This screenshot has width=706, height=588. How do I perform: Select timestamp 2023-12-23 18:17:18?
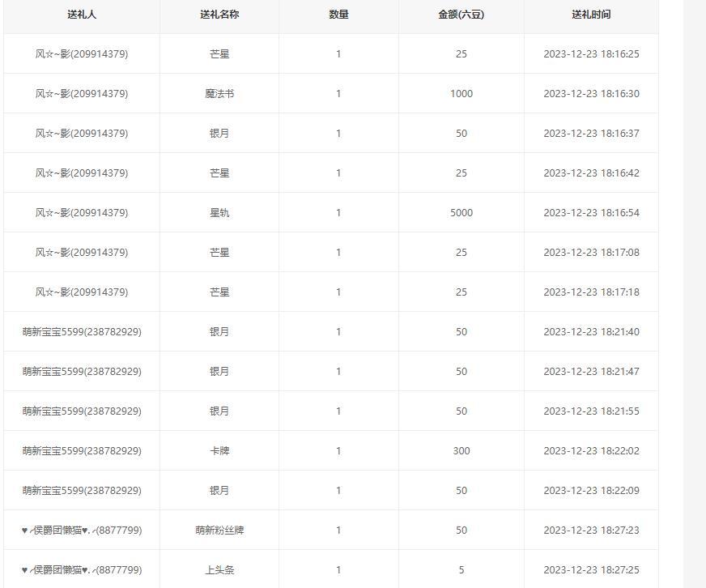pyautogui.click(x=591, y=292)
